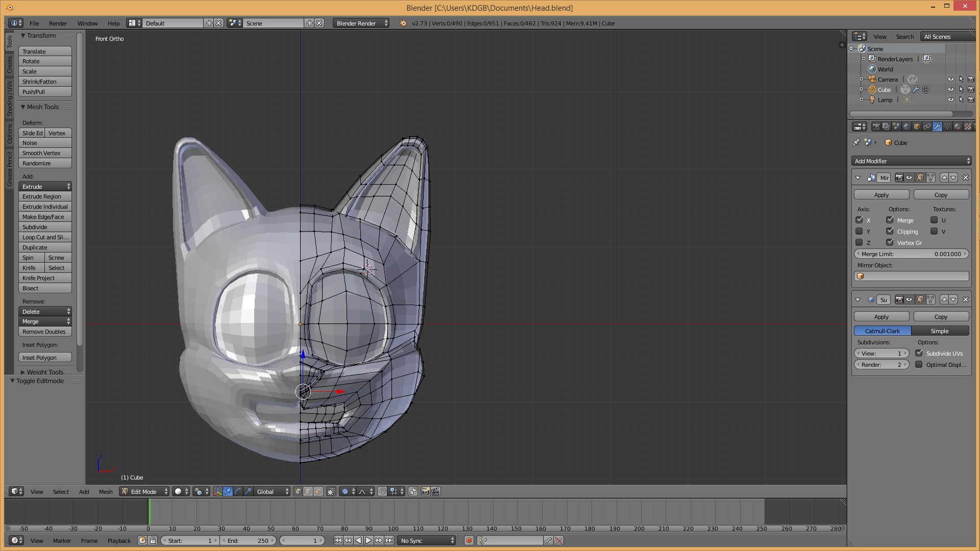Toggle limit selection to visible icon
Image resolution: width=980 pixels, height=551 pixels.
click(x=331, y=491)
